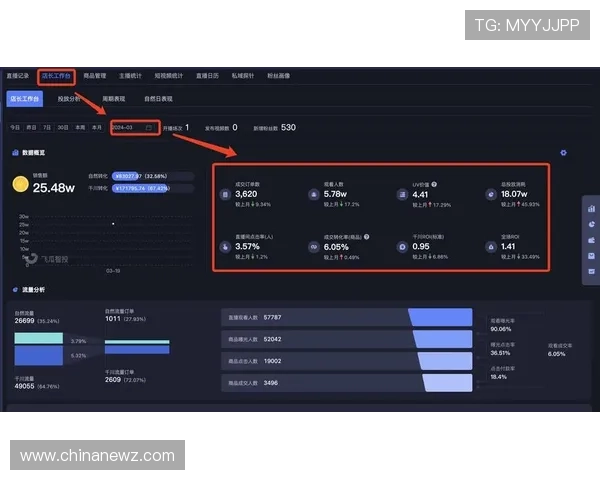Switch to the 直播日历 top tab
Screen dimensions: 600x480
point(208,75)
